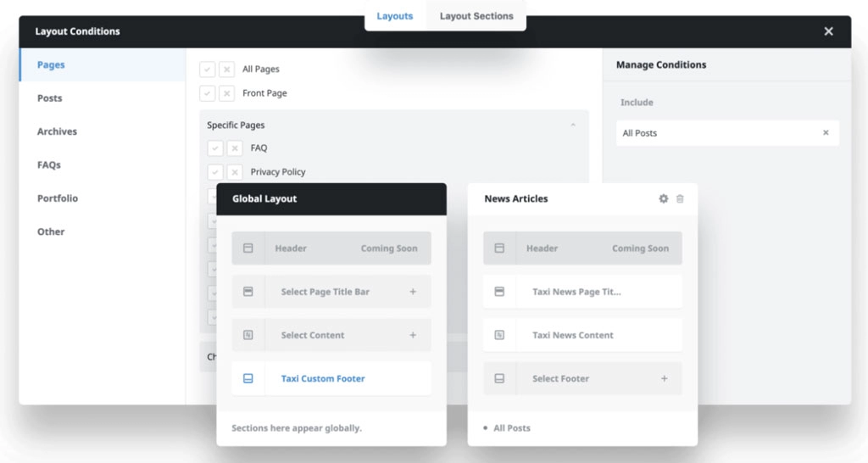Exclude Privacy Policy page with X toggle
The width and height of the screenshot is (868, 463).
[235, 172]
